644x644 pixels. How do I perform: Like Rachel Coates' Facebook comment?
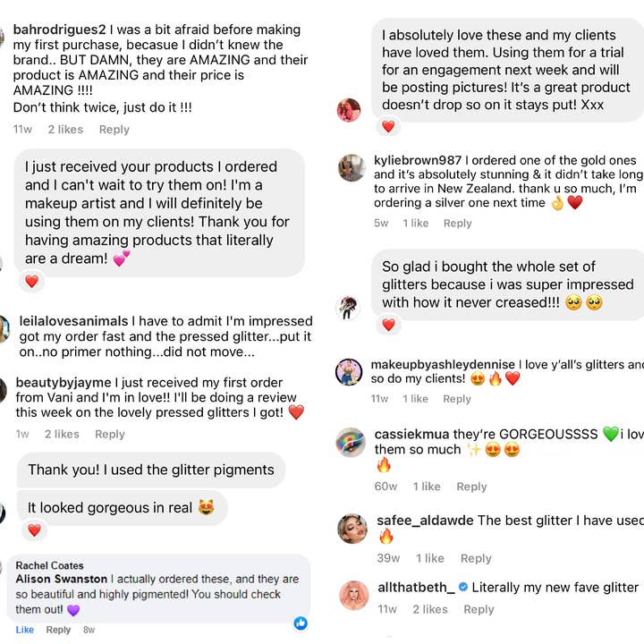[25, 630]
